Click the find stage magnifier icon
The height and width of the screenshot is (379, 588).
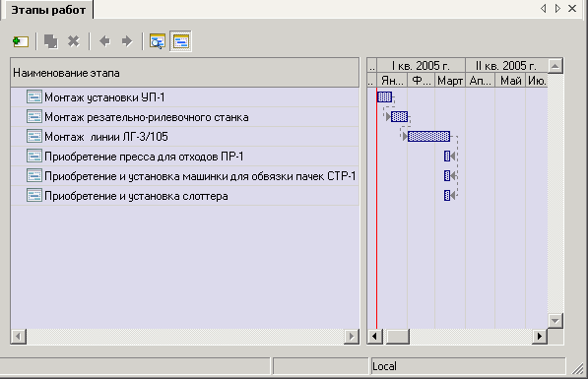[158, 41]
